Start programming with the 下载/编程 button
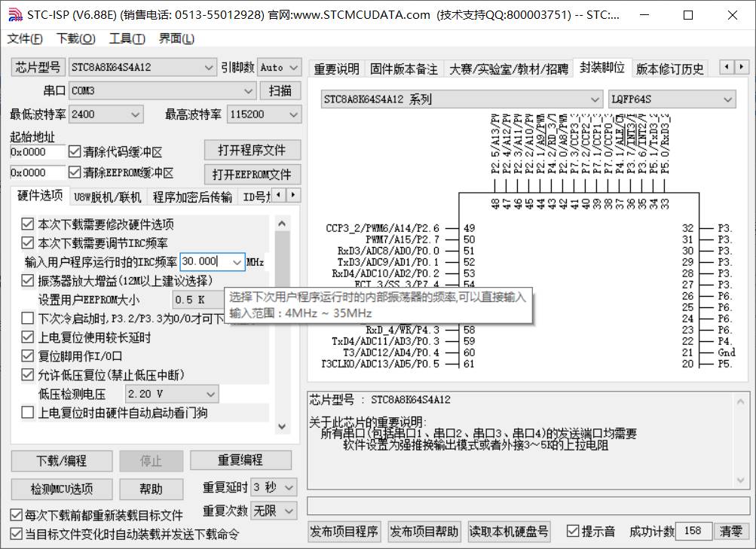The image size is (756, 549). (x=61, y=460)
